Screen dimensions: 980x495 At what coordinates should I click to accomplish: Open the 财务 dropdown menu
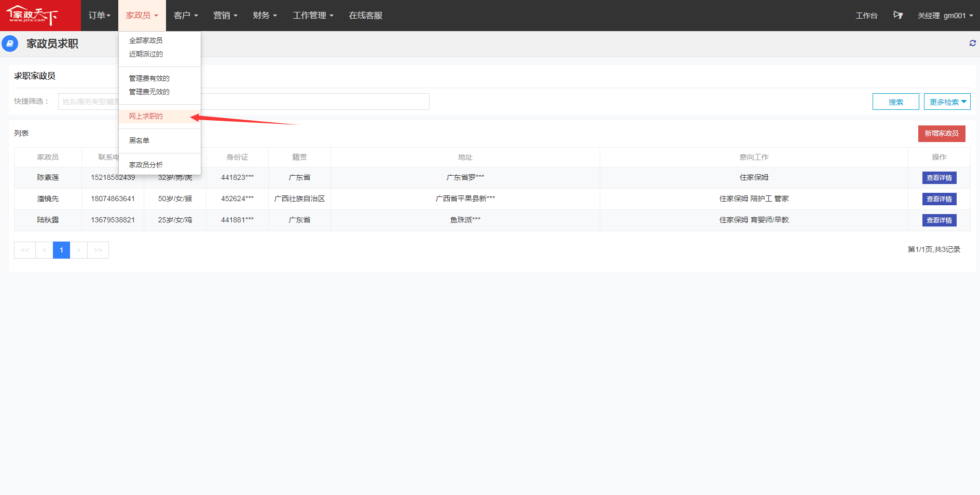click(x=265, y=16)
